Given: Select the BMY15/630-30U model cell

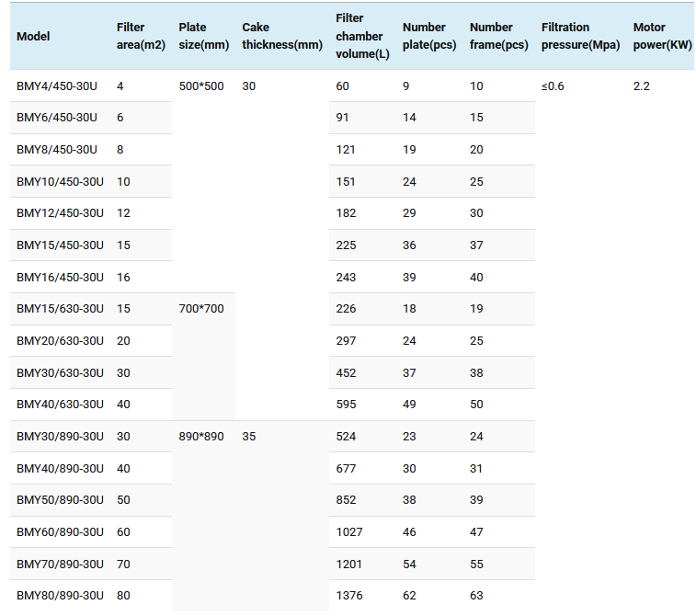Looking at the screenshot, I should [60, 309].
